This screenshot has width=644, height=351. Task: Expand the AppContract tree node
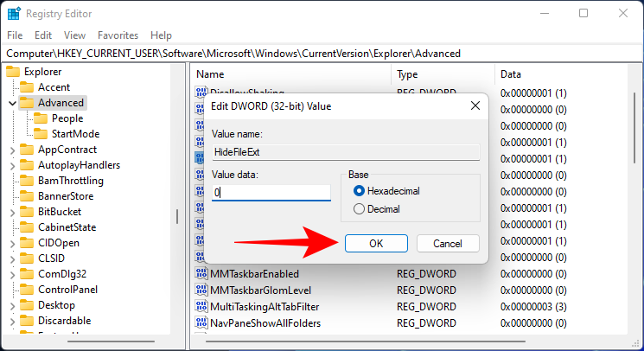tap(12, 150)
